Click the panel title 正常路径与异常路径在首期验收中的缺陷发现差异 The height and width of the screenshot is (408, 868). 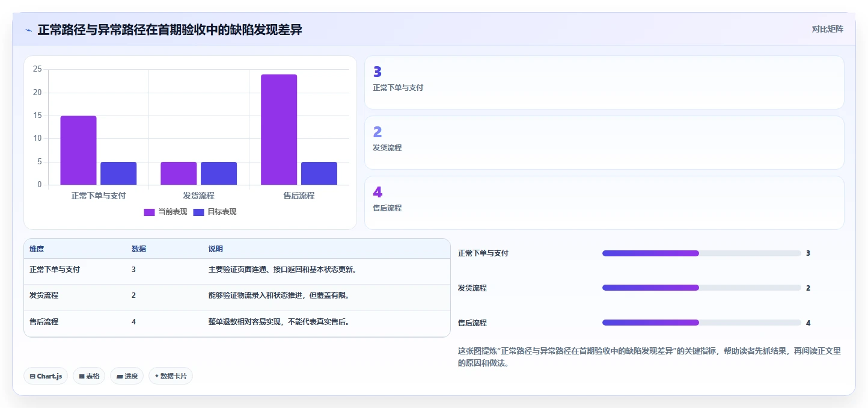tap(170, 29)
